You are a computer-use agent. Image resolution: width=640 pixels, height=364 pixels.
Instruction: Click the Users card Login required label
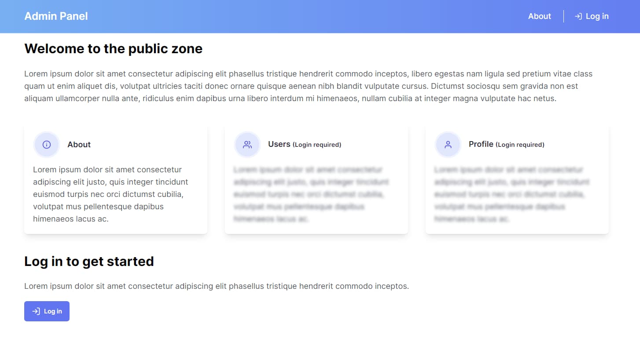click(x=317, y=145)
